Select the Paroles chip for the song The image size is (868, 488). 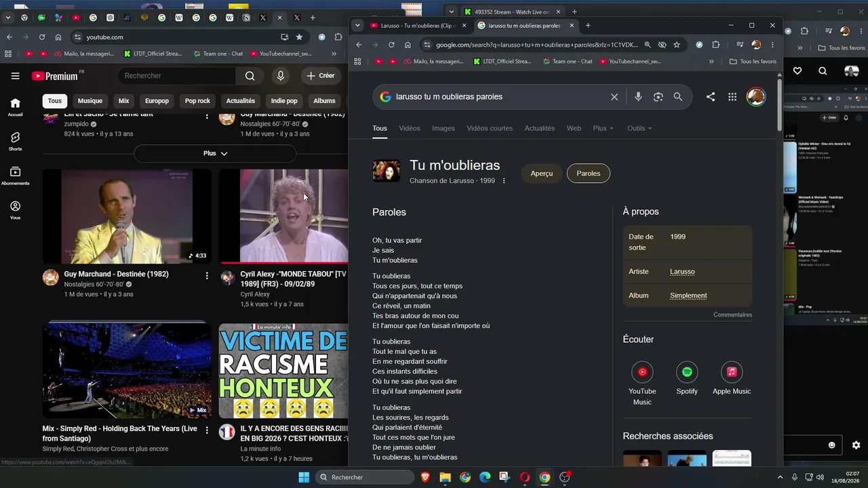(589, 174)
